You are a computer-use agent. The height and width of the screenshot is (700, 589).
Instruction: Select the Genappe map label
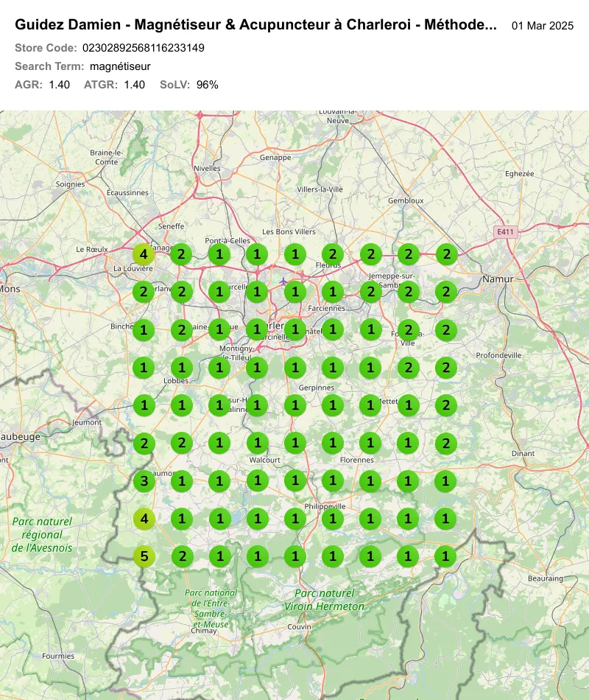(275, 158)
